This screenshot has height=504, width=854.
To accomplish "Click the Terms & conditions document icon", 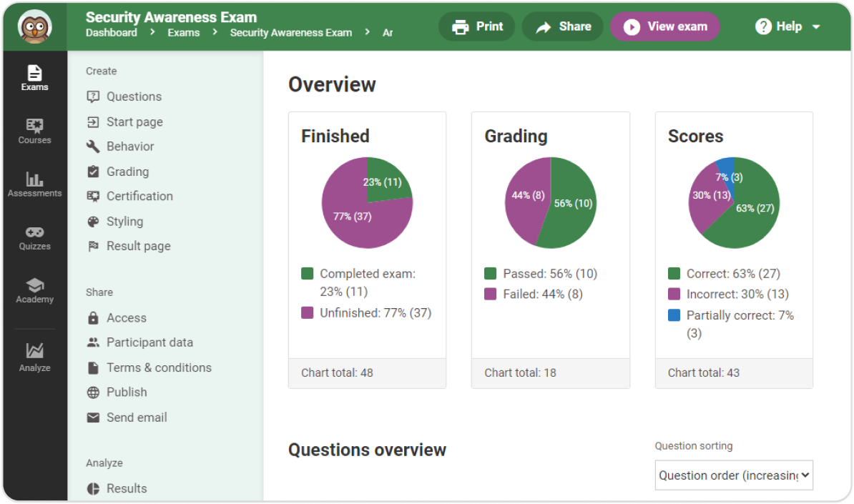I will click(93, 368).
